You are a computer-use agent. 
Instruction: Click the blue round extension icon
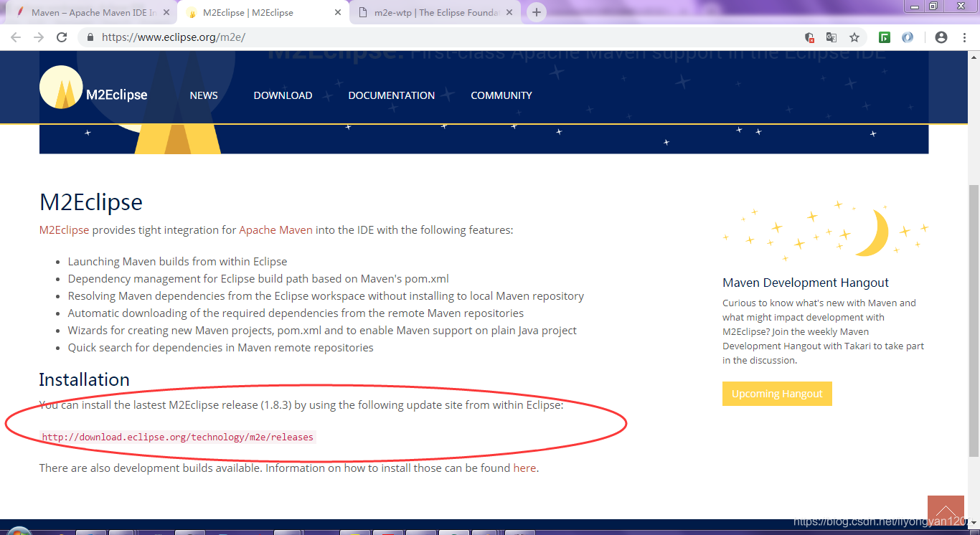pyautogui.click(x=908, y=37)
